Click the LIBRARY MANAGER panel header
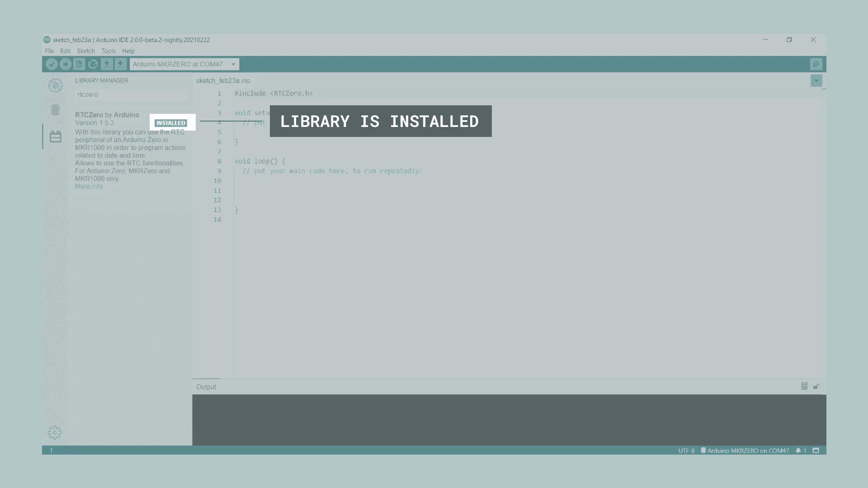The image size is (868, 488). (x=102, y=80)
